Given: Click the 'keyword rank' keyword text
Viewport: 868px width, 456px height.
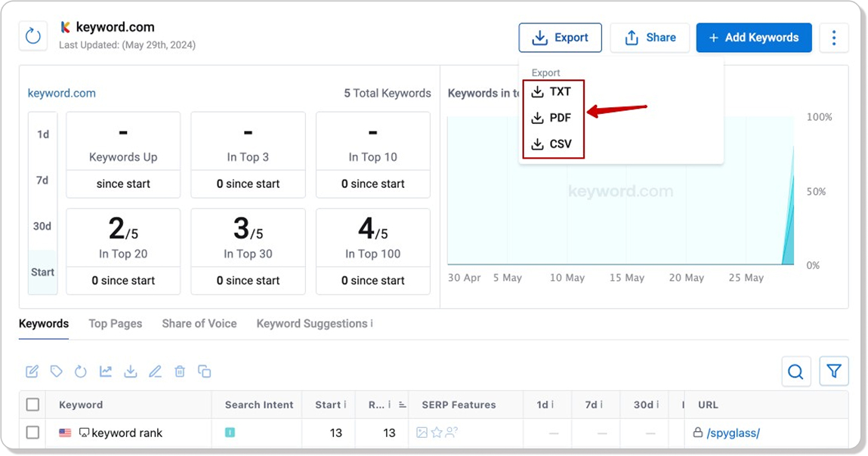Looking at the screenshot, I should coord(128,433).
